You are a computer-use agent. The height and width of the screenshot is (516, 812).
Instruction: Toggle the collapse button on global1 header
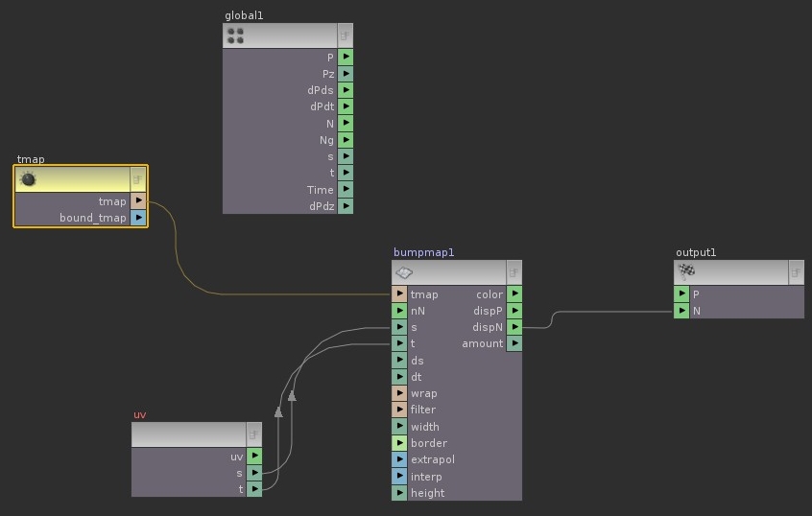click(345, 35)
